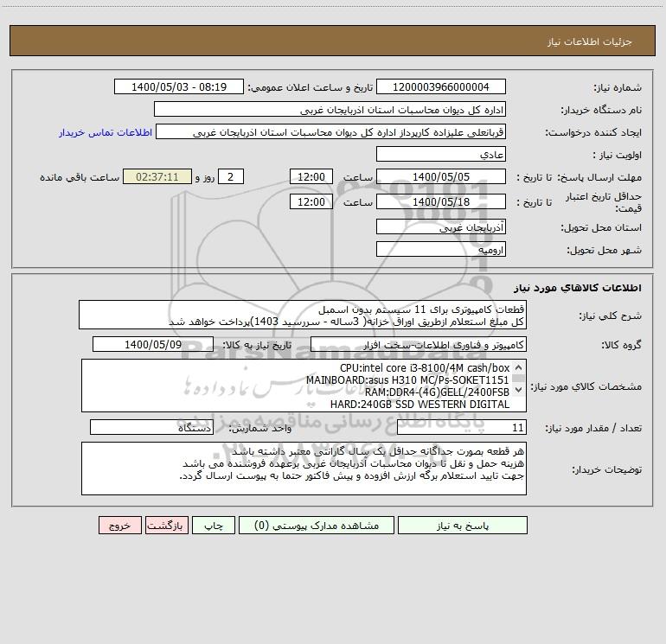Click the general description text box
The width and height of the screenshot is (666, 644).
click(303, 315)
